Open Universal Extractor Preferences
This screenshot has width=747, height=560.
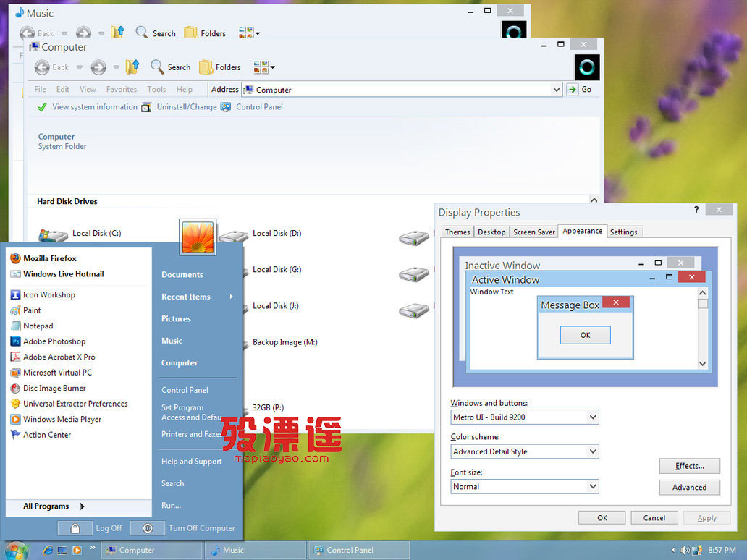[69, 404]
